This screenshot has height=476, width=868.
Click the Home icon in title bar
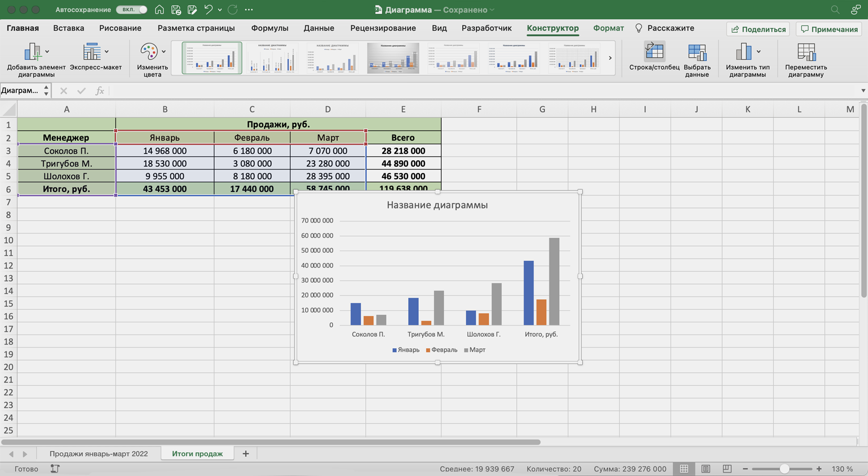[x=160, y=10]
